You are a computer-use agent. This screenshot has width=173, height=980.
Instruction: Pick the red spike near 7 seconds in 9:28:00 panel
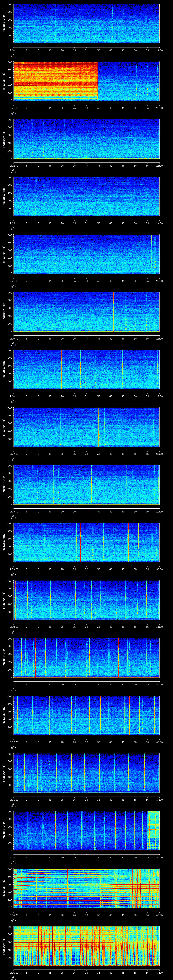pos(32,484)
